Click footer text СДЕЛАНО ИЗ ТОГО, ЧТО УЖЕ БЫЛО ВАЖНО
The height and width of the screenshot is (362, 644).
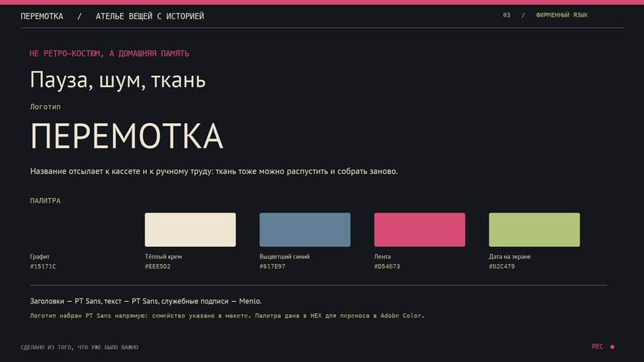(x=79, y=347)
